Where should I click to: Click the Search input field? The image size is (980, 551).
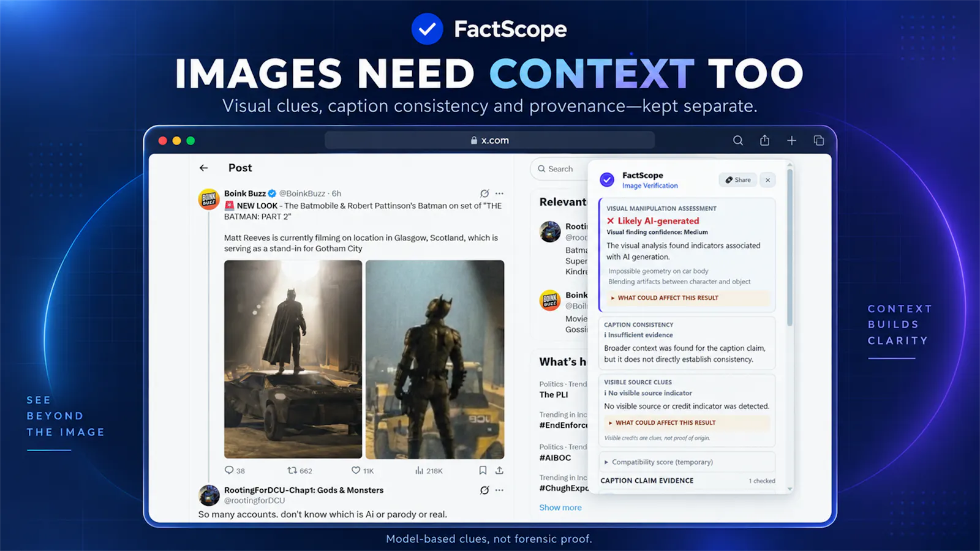pyautogui.click(x=559, y=169)
